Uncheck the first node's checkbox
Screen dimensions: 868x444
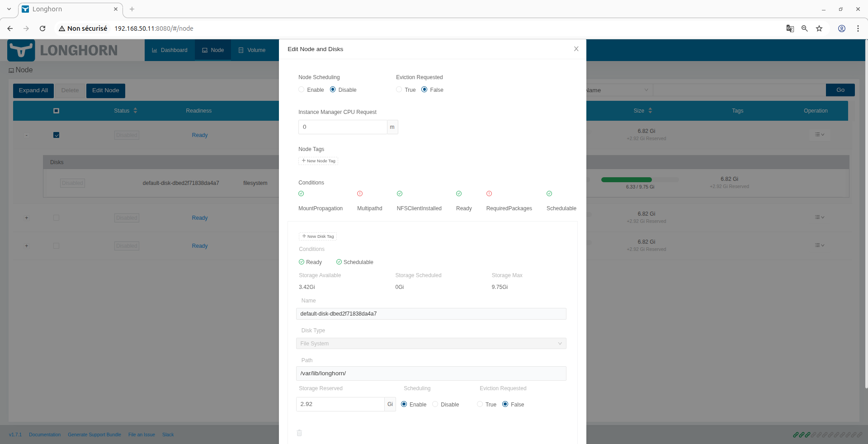[x=56, y=135]
